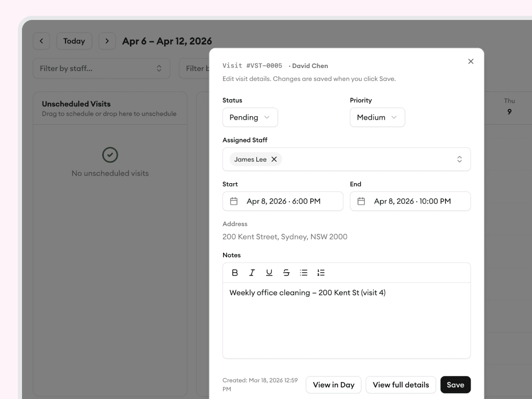
Task: Apply italic formatting to the notes
Action: [252, 273]
